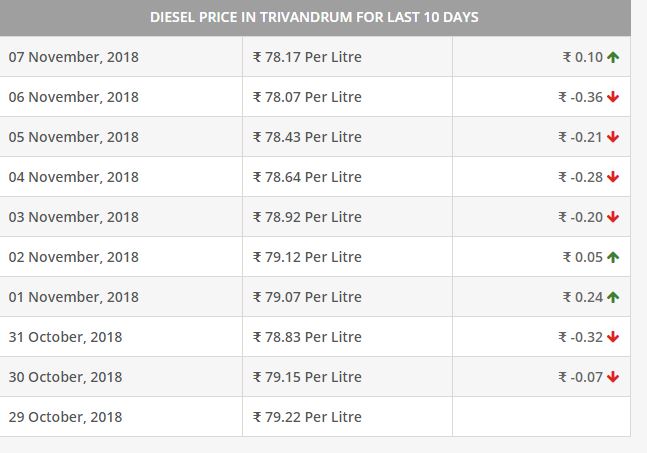
Task: Click the ₹ -0.36 change value
Action: coord(581,97)
